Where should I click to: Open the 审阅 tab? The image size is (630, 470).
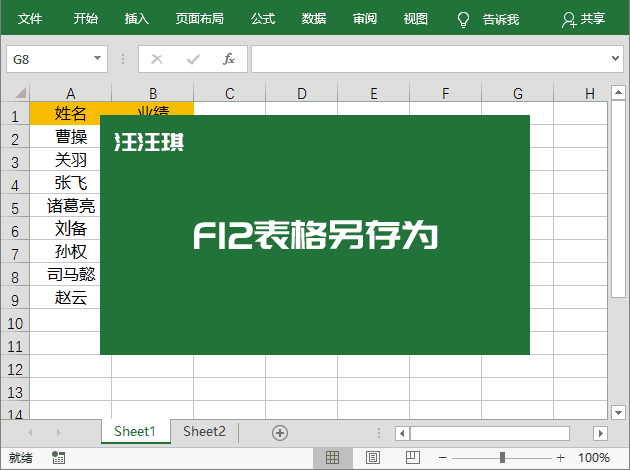click(x=365, y=18)
